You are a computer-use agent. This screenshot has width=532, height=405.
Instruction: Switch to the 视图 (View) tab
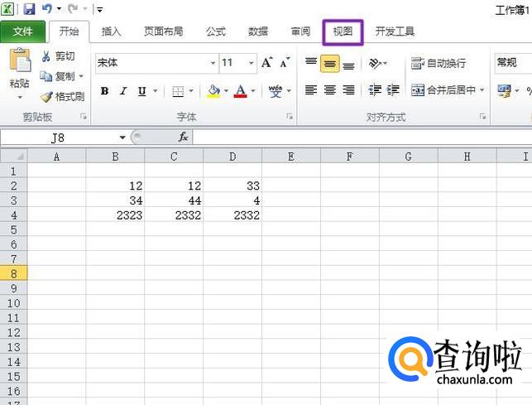[x=343, y=32]
